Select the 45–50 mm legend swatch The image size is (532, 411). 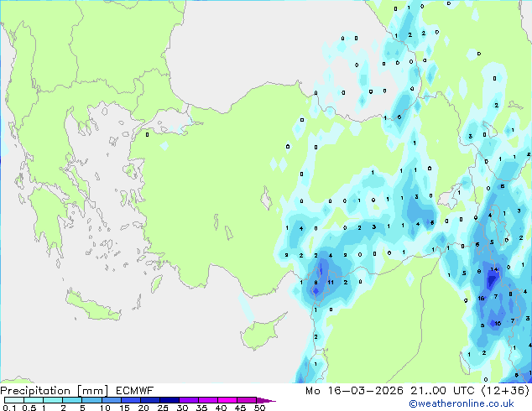point(247,400)
